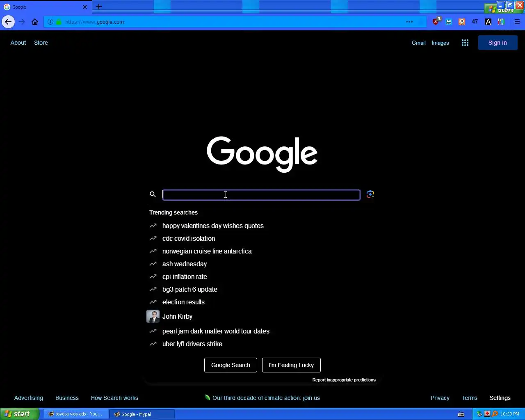Viewport: 525px width, 420px height.
Task: Open the Privacy footer link
Action: (x=440, y=398)
